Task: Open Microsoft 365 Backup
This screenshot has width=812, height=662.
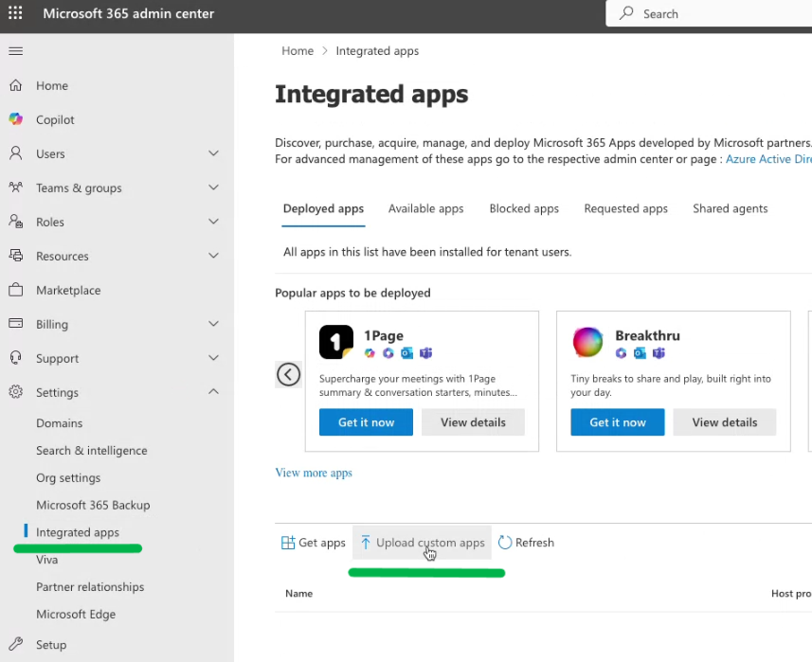Action: [x=93, y=505]
